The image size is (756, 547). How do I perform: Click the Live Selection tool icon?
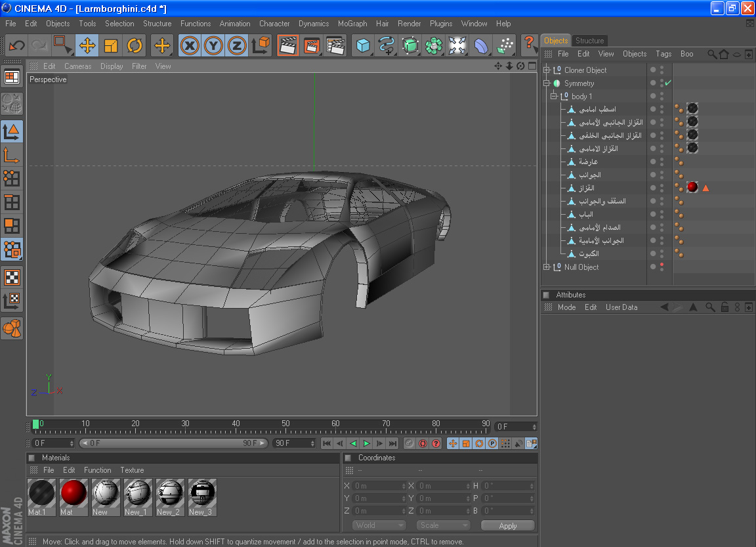point(63,46)
